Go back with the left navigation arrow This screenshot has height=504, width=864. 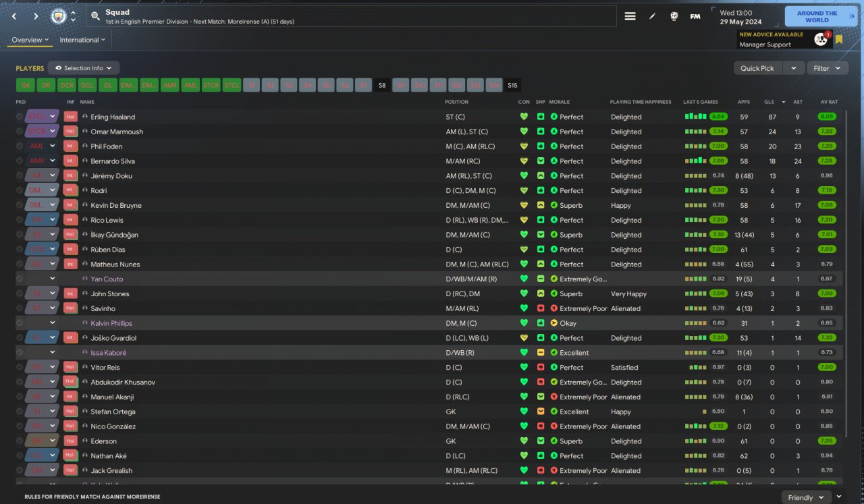[14, 16]
